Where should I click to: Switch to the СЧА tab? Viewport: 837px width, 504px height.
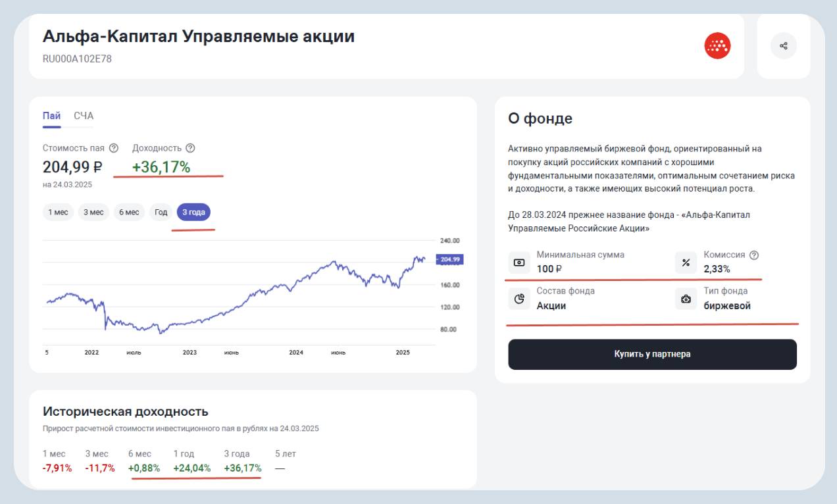[x=84, y=116]
